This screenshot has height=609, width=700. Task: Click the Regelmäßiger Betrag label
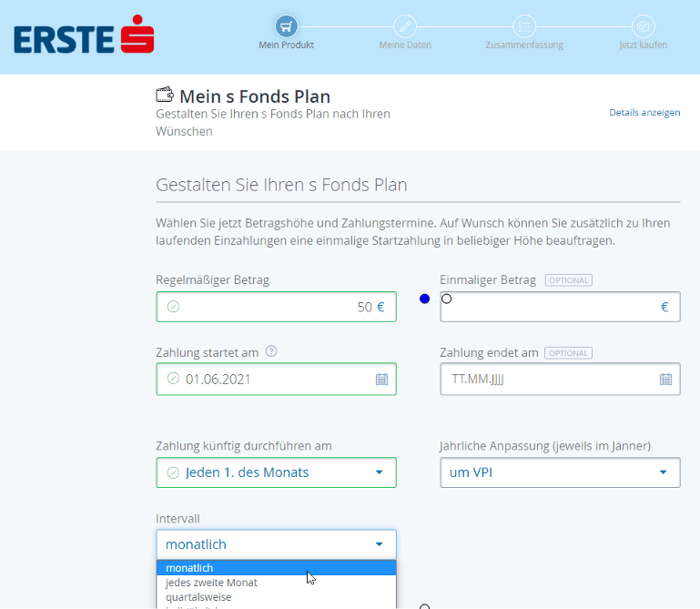(212, 280)
